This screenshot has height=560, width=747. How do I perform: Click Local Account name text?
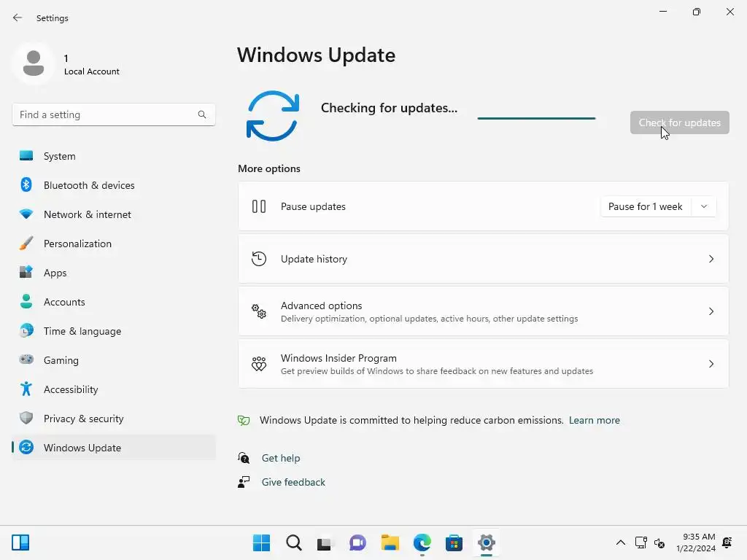(x=91, y=71)
